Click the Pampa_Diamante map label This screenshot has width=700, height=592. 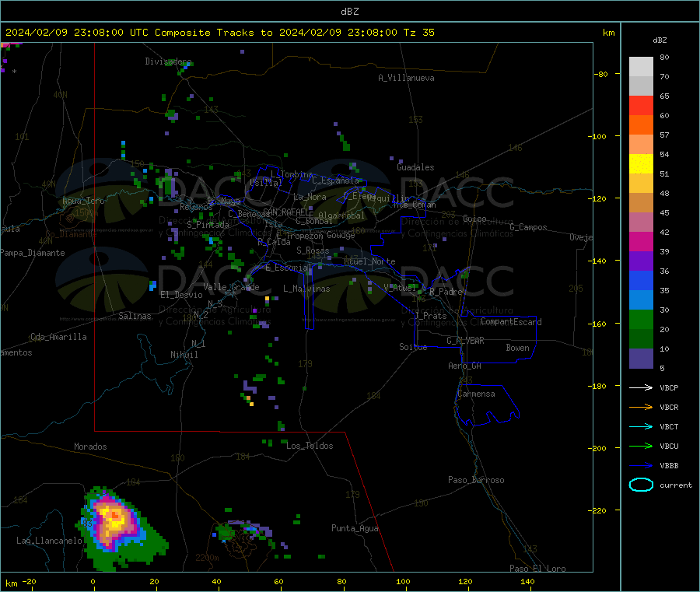point(32,253)
